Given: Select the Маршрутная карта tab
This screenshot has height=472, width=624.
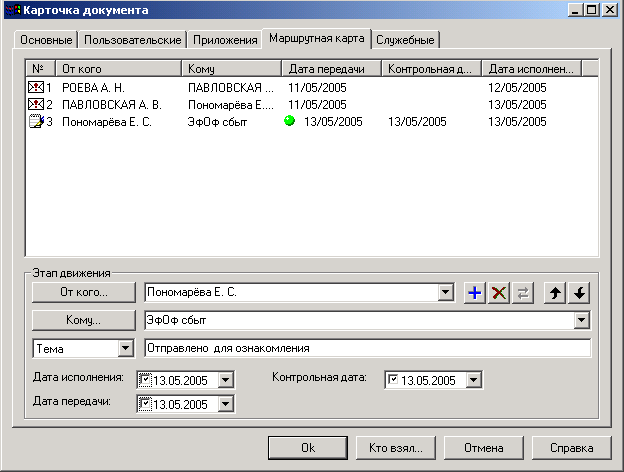Looking at the screenshot, I should (317, 38).
